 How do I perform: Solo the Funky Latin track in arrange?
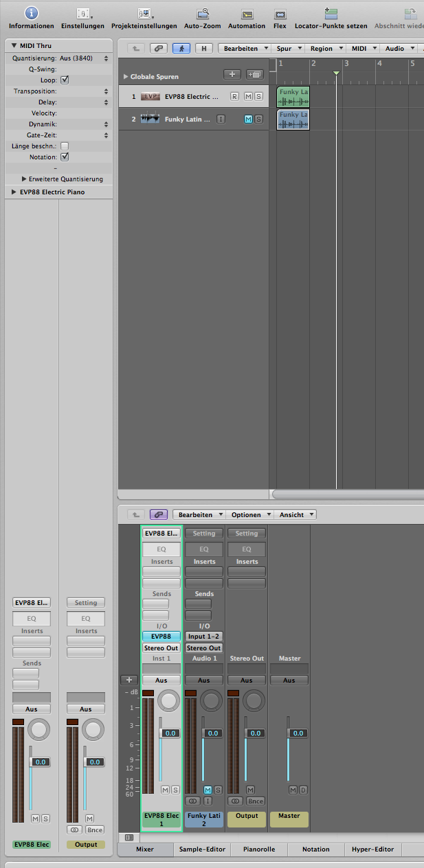[x=258, y=119]
